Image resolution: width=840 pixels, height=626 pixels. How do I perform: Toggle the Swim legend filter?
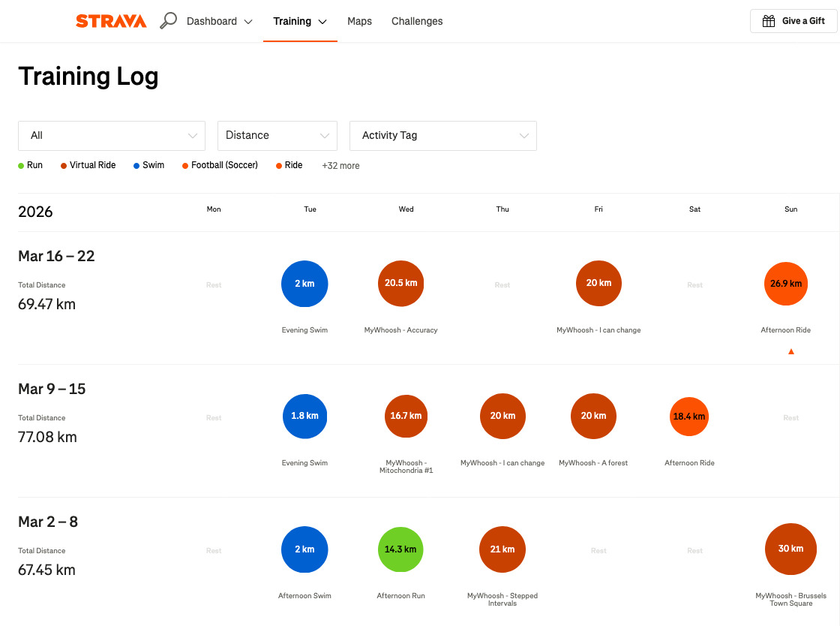click(x=148, y=165)
